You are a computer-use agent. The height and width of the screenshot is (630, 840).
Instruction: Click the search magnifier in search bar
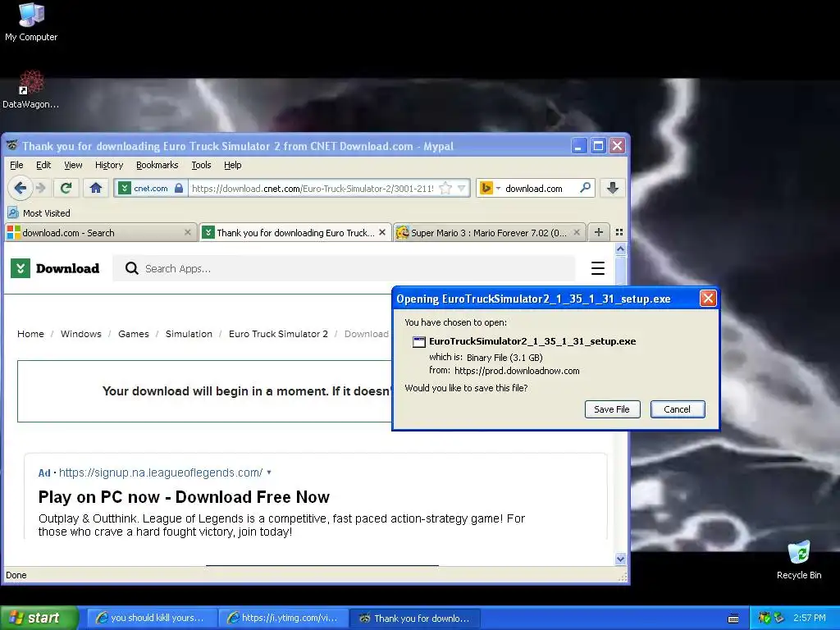(585, 188)
